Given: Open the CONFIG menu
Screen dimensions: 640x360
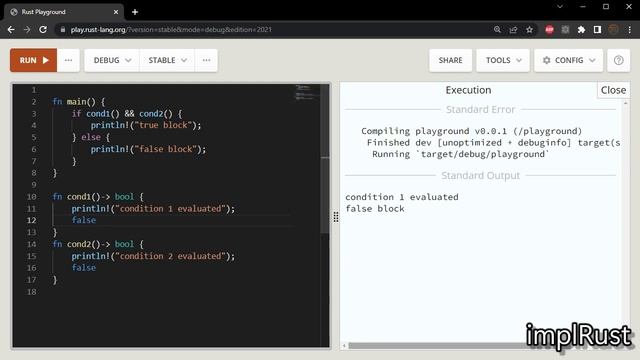Looking at the screenshot, I should pyautogui.click(x=568, y=60).
